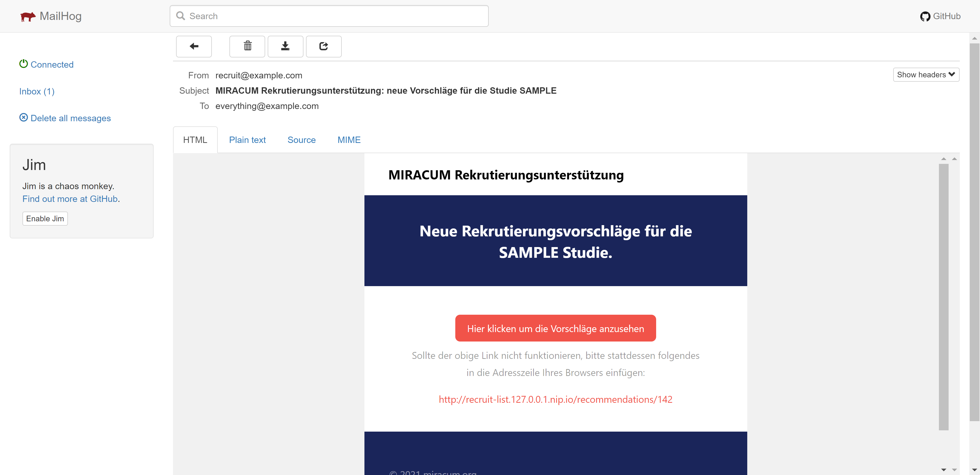The width and height of the screenshot is (980, 475).
Task: Enable Jim chaos monkey
Action: point(45,218)
